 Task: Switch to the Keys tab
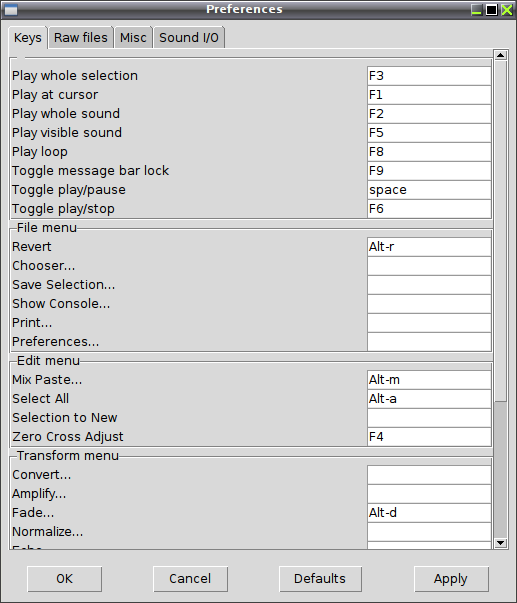(28, 38)
